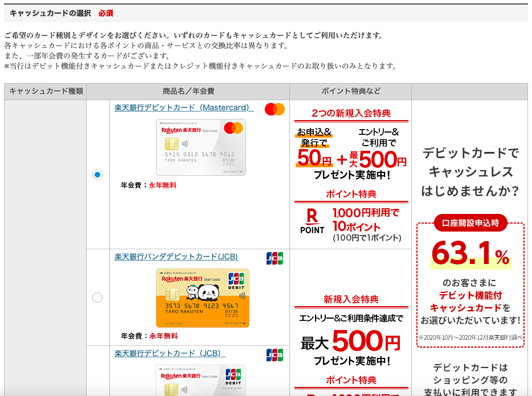Click the JCB logo beside the JCB debit card link
Viewport: 532px width, 396px height.
pos(275,355)
